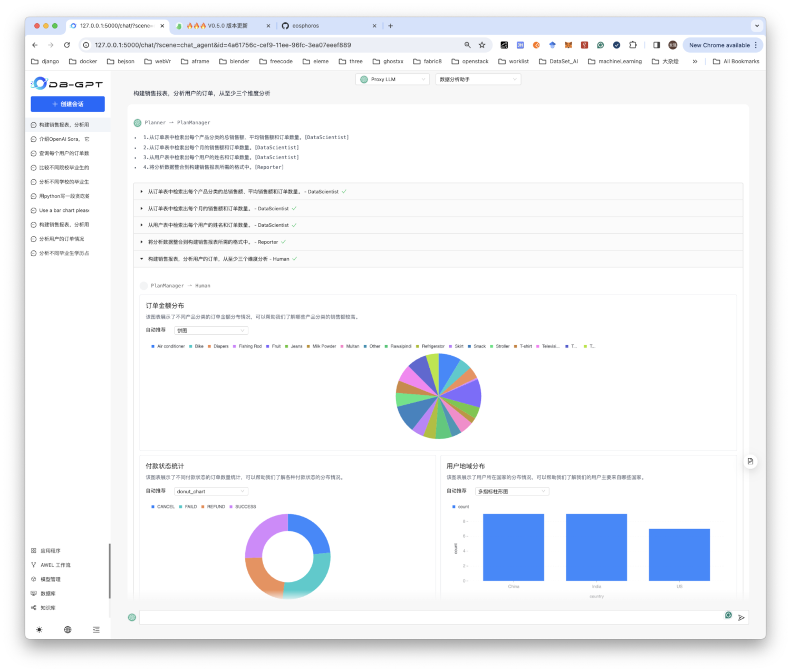Open the Chrome extensions puzzle icon

tap(633, 45)
